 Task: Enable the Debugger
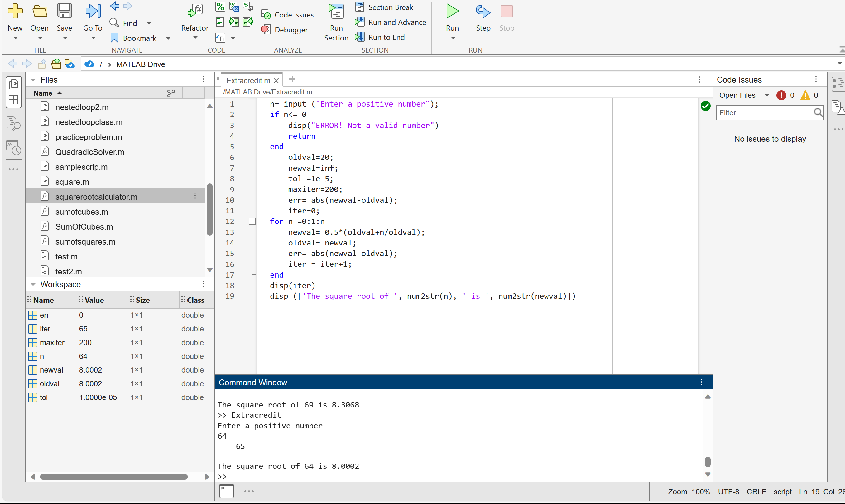pos(286,30)
